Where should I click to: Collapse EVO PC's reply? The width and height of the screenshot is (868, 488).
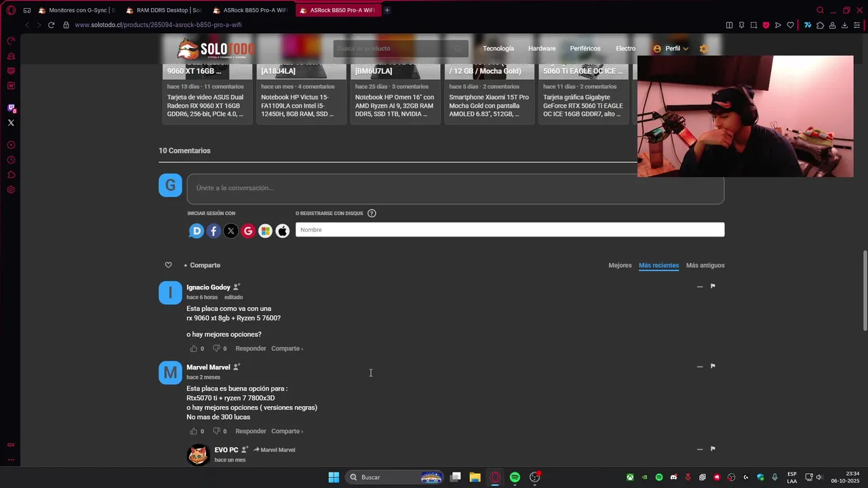(x=700, y=449)
